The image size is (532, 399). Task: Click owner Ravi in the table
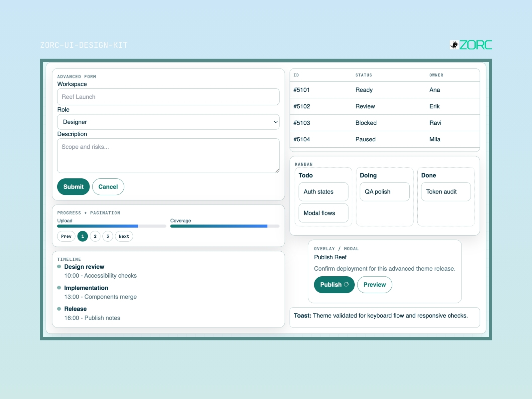point(435,123)
